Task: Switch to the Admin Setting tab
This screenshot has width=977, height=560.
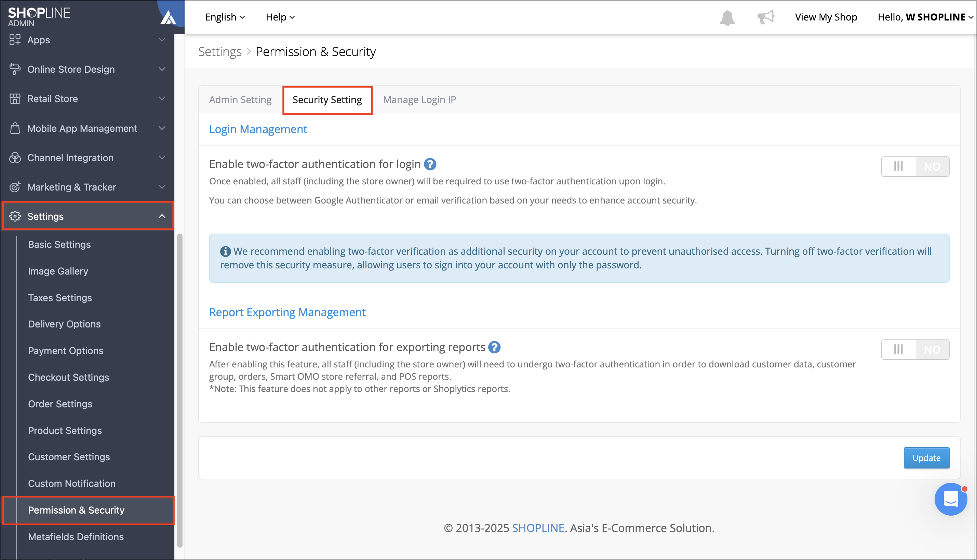Action: [240, 100]
